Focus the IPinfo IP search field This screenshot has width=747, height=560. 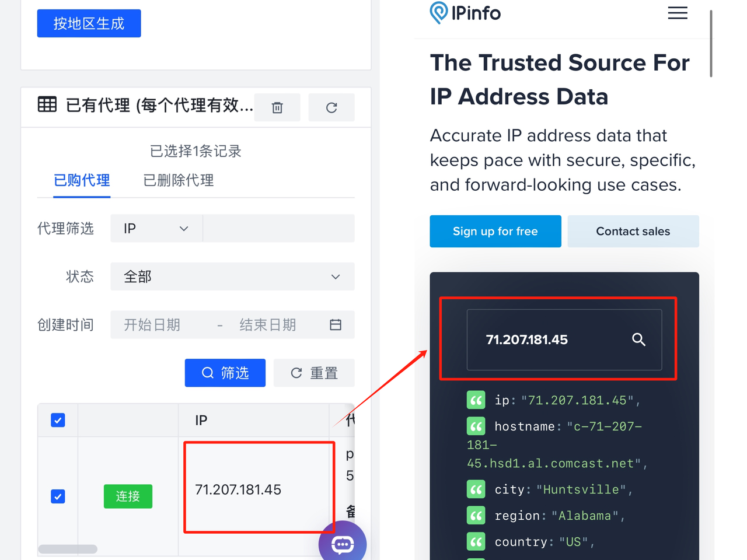564,339
